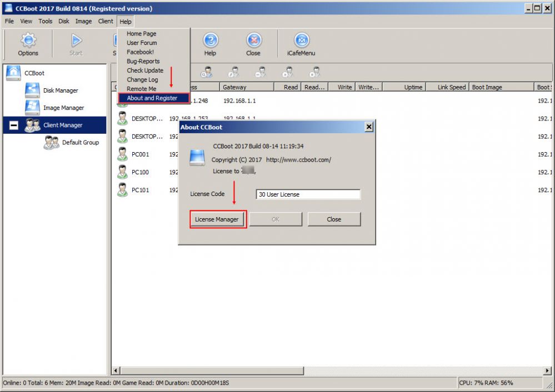Launch the iCafeMenu toolbar icon
Screen dimensions: 555x392
click(x=301, y=44)
